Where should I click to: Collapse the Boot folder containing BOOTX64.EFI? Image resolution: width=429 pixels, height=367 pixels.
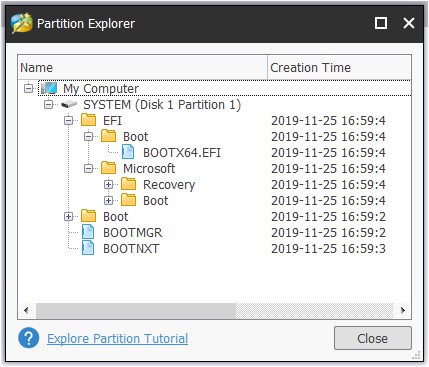(x=89, y=136)
